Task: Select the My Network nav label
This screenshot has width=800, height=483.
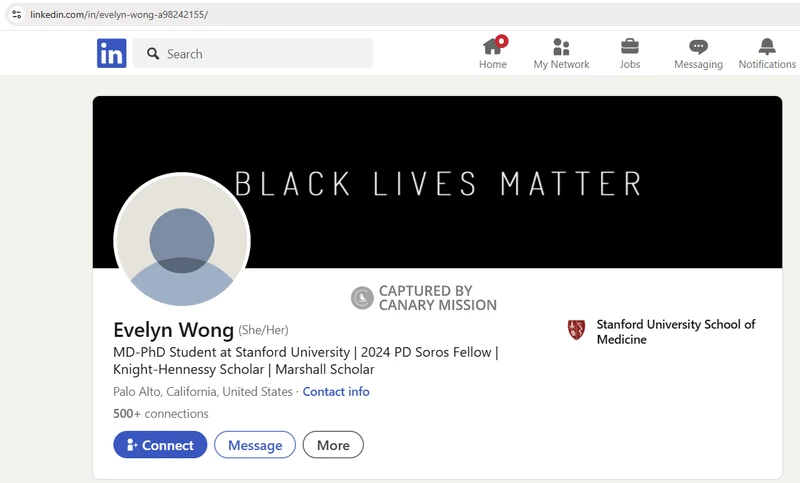Action: [561, 64]
